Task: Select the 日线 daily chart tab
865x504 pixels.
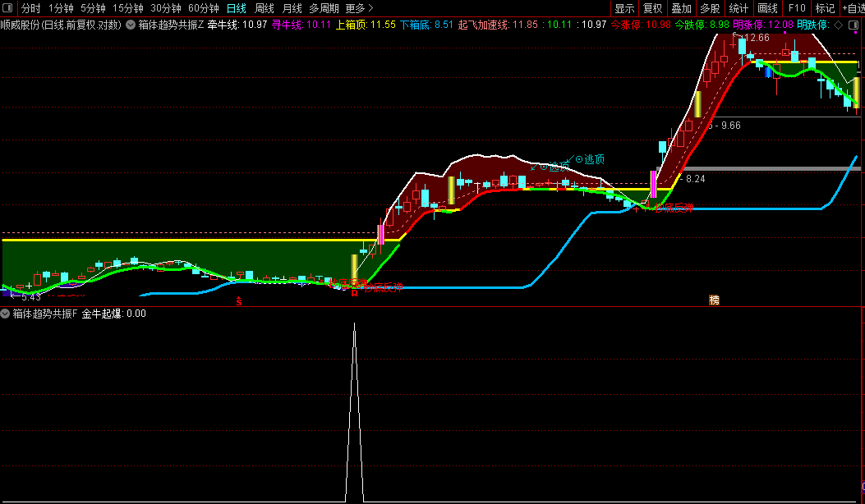Action: pos(237,8)
